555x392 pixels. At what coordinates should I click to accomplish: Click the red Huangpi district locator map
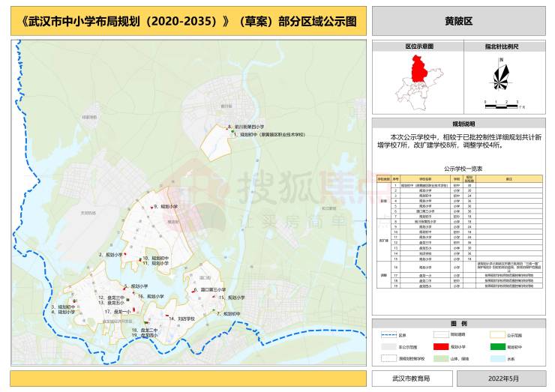pyautogui.click(x=412, y=72)
